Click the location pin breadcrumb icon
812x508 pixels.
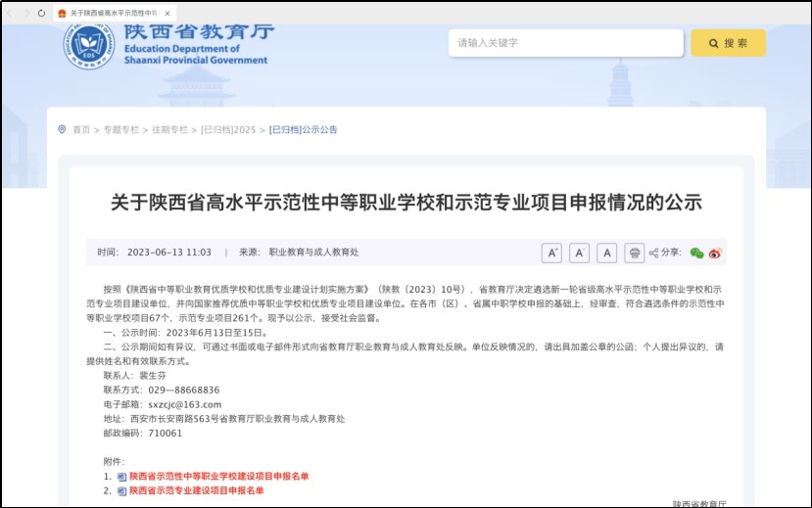(62, 129)
